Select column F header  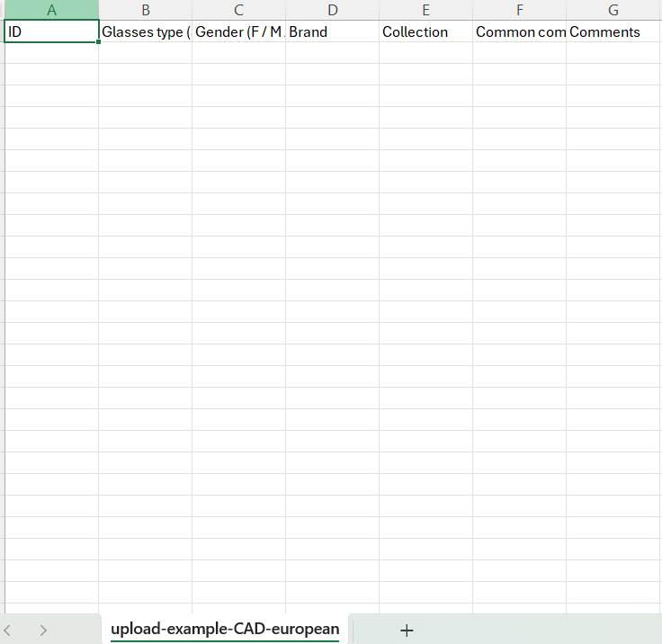[519, 10]
